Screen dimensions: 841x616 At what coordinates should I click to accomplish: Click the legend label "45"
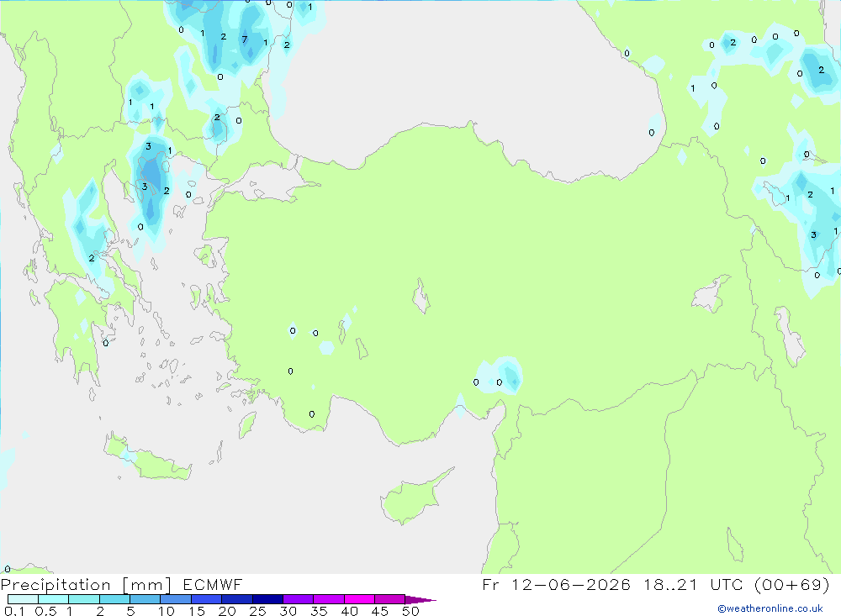point(380,611)
